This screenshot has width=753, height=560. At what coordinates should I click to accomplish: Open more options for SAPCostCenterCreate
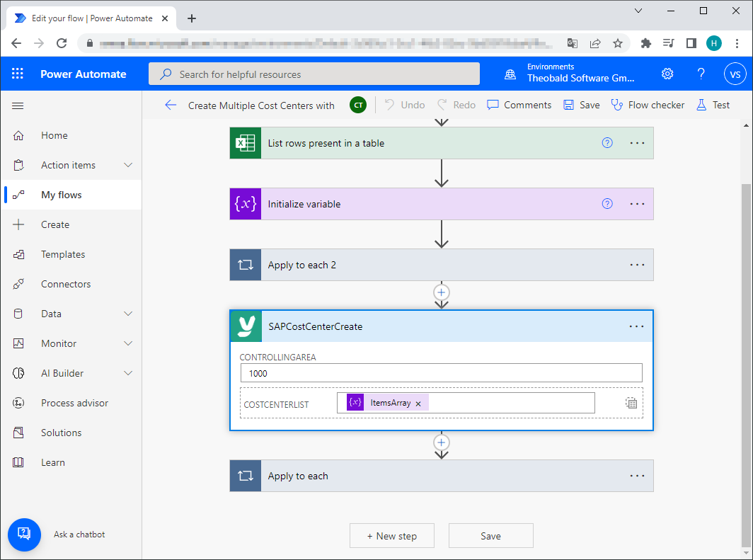point(637,326)
